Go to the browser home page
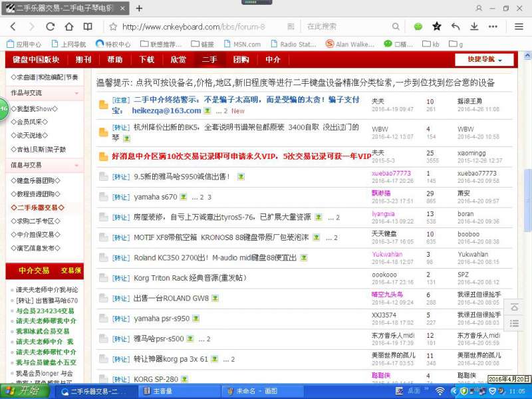532x399 pixels. [69, 27]
